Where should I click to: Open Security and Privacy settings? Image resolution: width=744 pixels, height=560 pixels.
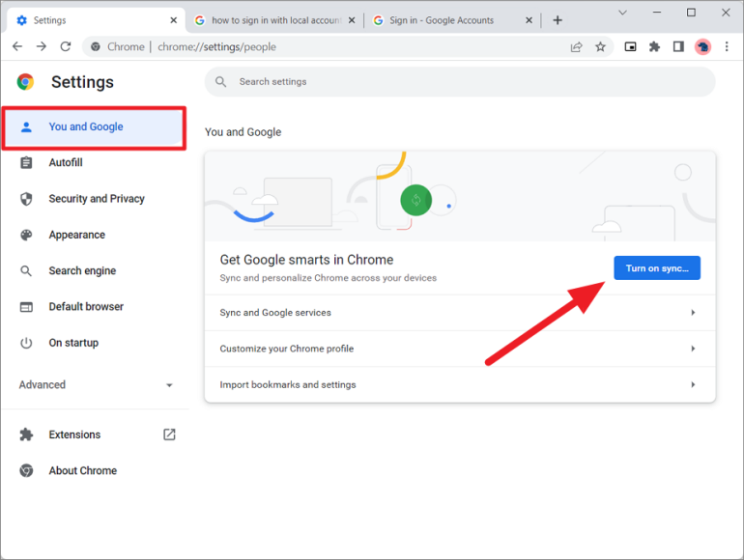coord(96,199)
